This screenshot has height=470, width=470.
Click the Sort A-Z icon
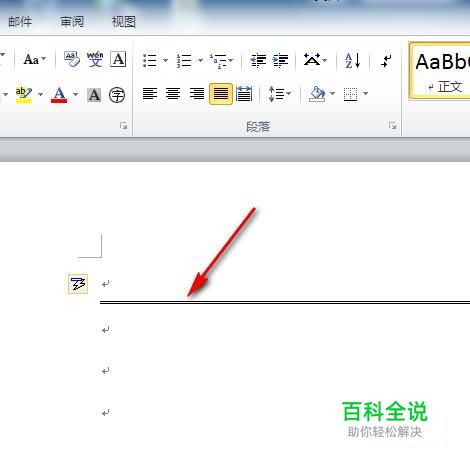tap(353, 61)
